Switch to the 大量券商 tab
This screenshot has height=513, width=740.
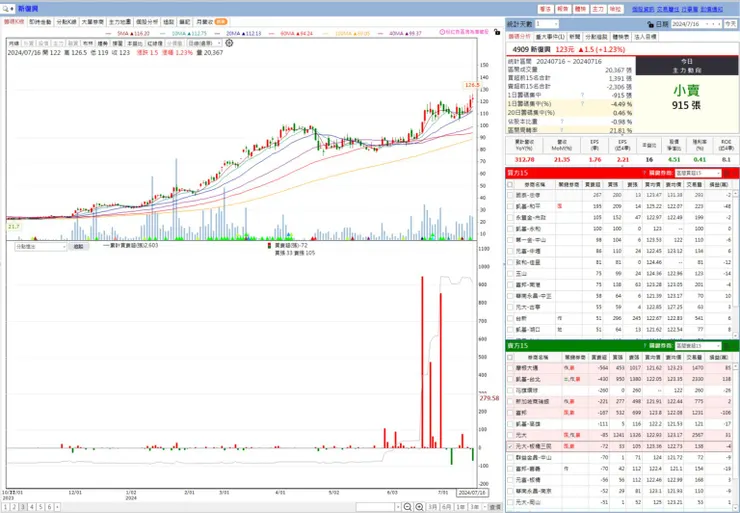[92, 22]
